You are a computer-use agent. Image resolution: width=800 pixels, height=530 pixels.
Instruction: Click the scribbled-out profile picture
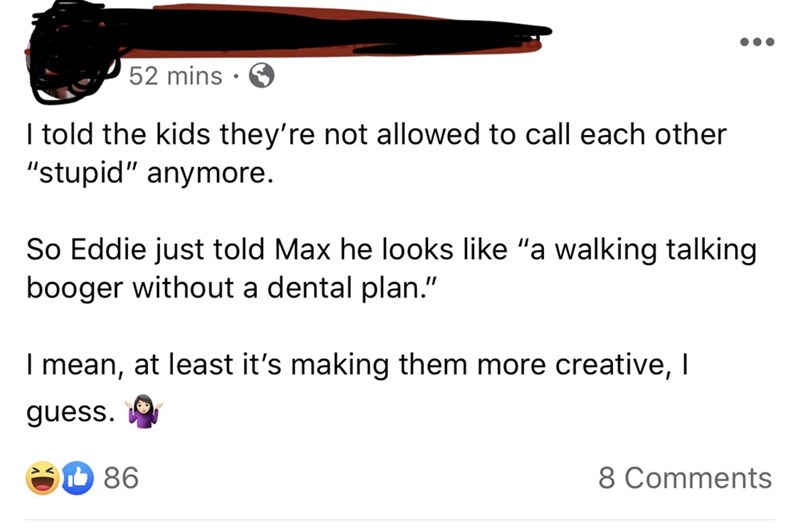point(70,55)
